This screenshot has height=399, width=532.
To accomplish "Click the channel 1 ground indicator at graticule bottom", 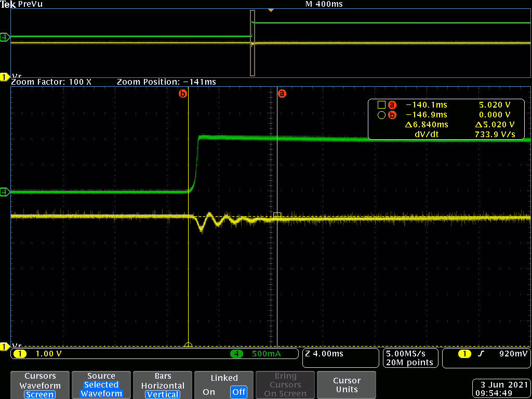I will click(x=5, y=347).
